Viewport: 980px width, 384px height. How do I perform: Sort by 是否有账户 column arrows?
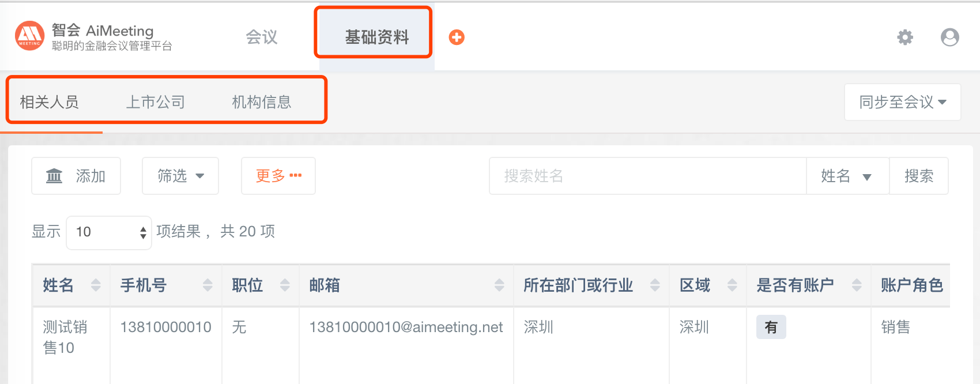click(x=857, y=285)
